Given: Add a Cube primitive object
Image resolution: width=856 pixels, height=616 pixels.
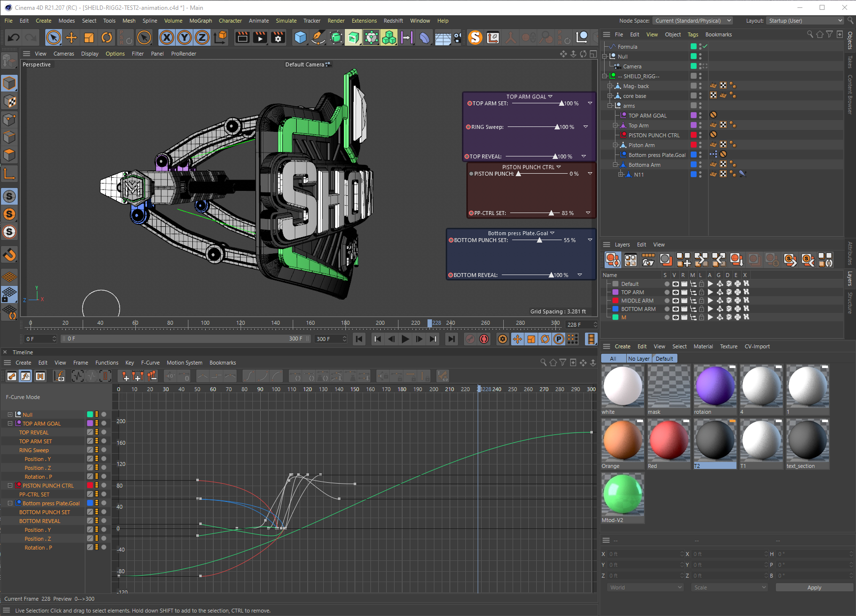Looking at the screenshot, I should (x=300, y=37).
